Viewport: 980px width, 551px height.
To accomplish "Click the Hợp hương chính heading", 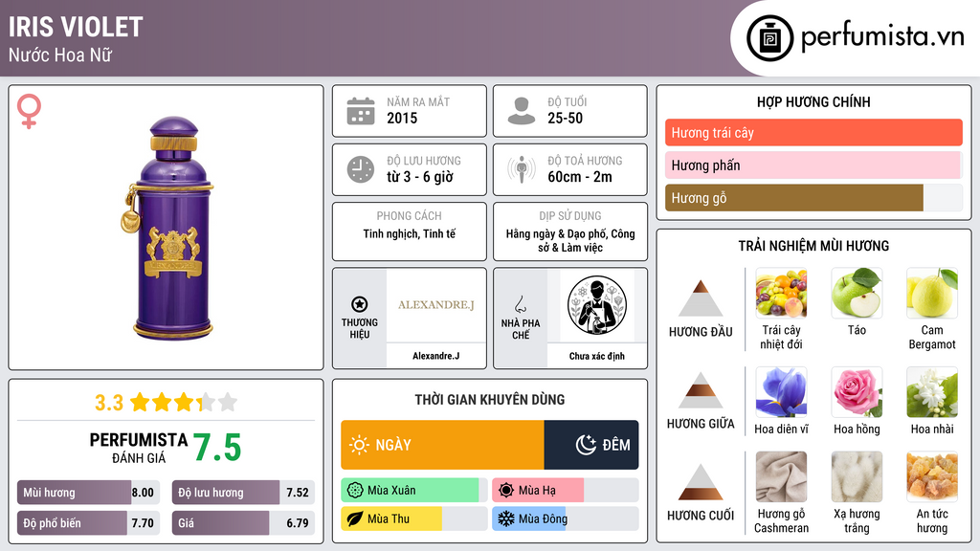I will pos(813,101).
